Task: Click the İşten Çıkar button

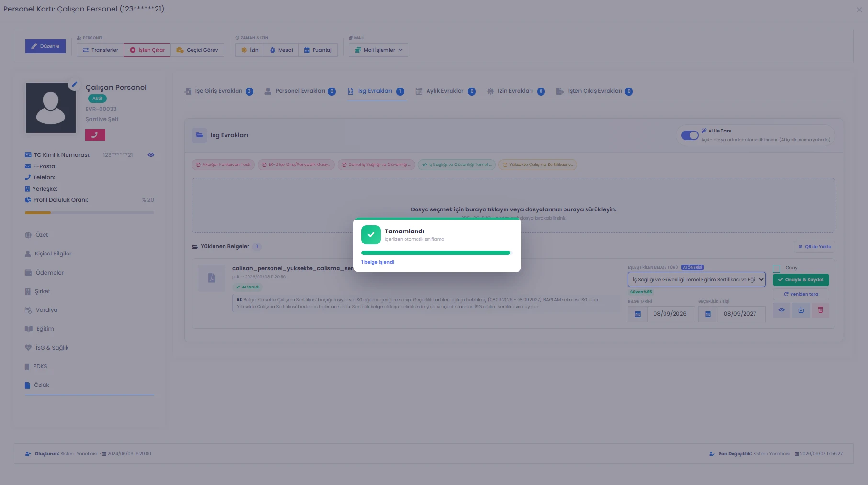Action: (x=147, y=50)
